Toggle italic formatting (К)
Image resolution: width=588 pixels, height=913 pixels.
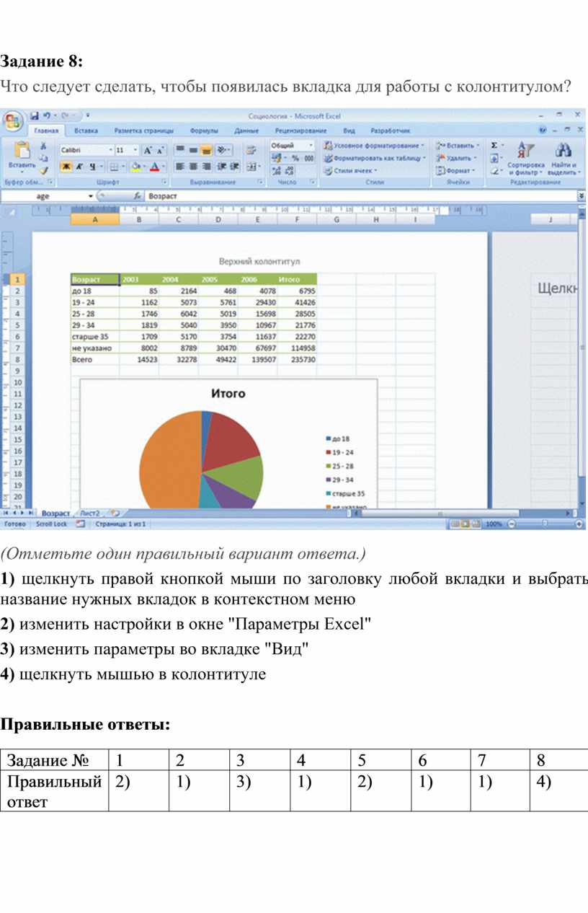[79, 167]
